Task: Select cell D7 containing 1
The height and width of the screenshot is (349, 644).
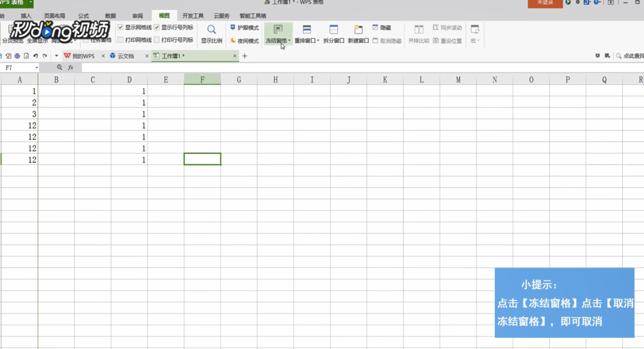Action: pos(129,159)
